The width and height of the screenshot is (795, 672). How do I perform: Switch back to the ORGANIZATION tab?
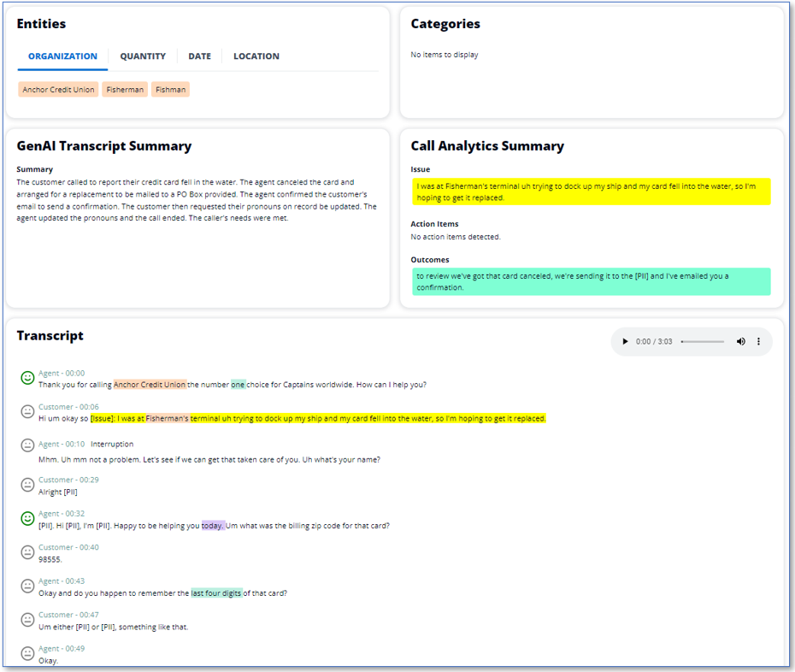[x=62, y=56]
